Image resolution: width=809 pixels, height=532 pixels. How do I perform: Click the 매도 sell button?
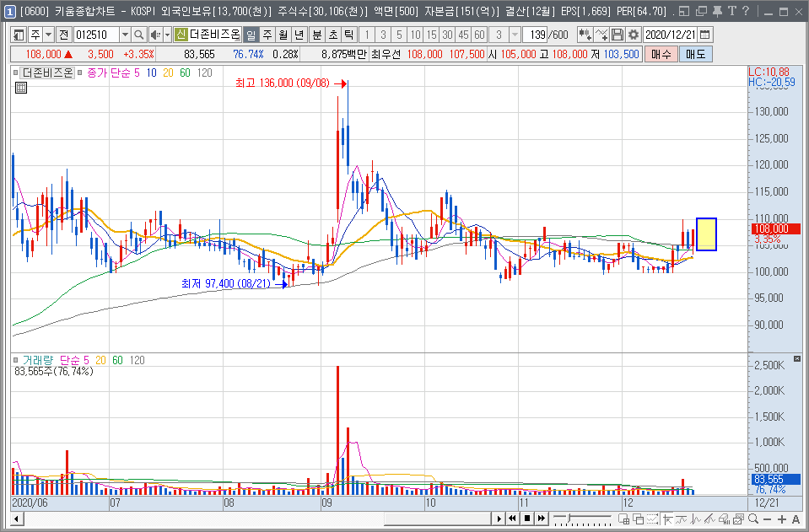pyautogui.click(x=695, y=54)
